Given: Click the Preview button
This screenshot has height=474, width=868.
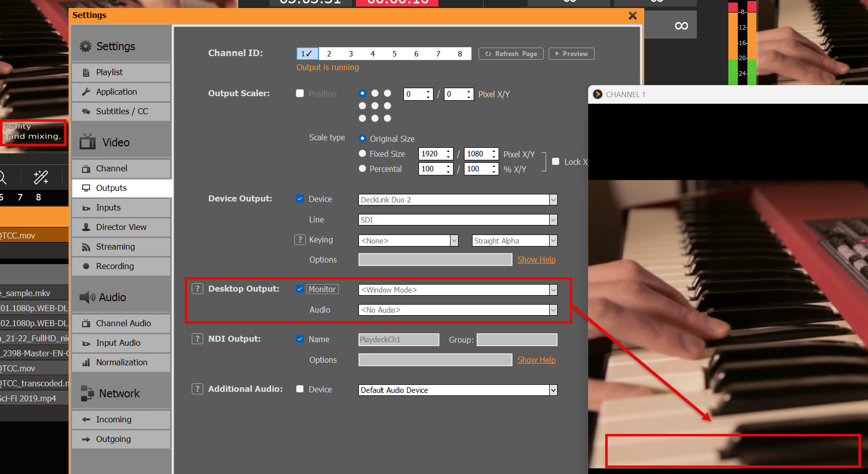Looking at the screenshot, I should pyautogui.click(x=572, y=54).
